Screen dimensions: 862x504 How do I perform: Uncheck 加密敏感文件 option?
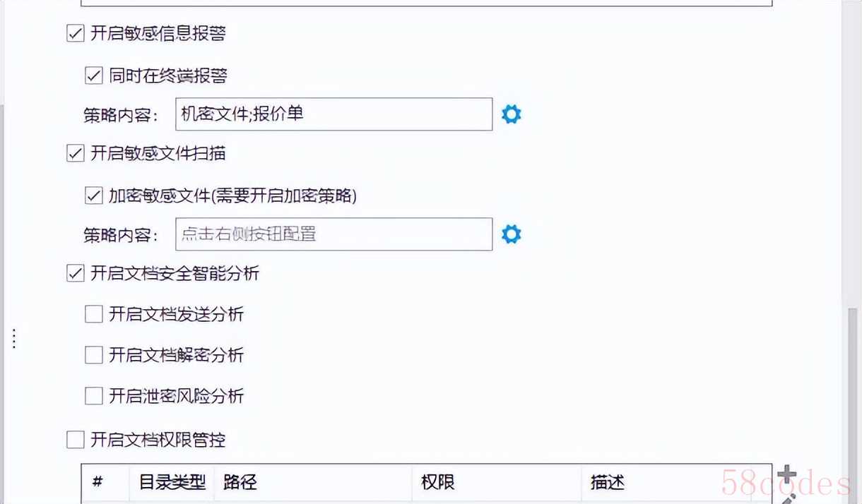94,196
